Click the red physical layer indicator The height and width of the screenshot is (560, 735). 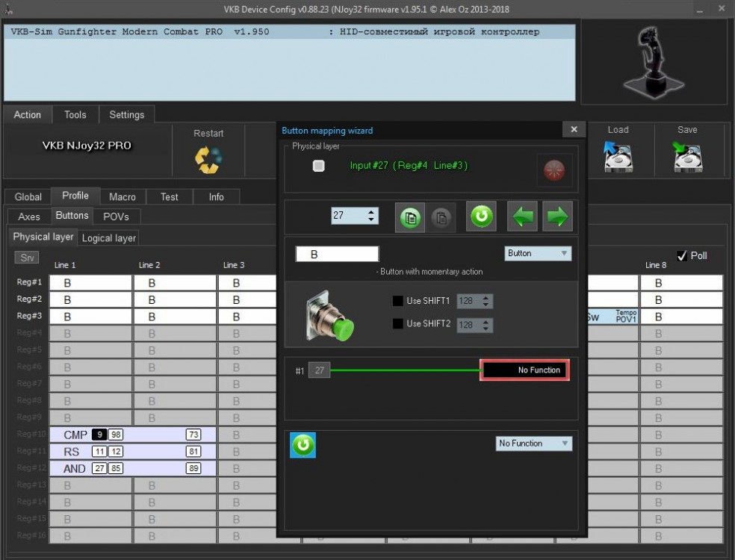(x=554, y=170)
